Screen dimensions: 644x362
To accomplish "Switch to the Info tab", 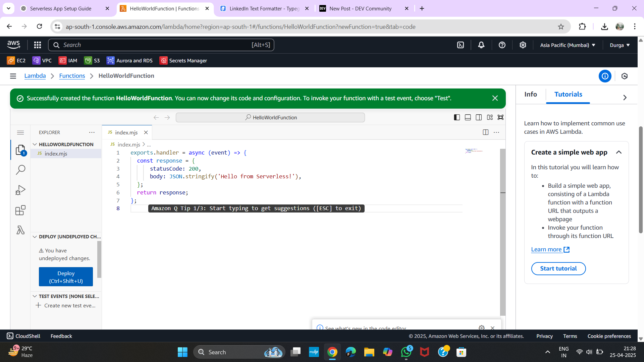I will pos(531,95).
